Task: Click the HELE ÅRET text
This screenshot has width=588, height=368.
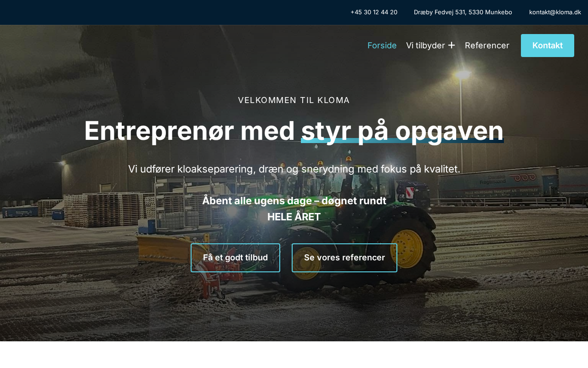Action: (x=294, y=217)
